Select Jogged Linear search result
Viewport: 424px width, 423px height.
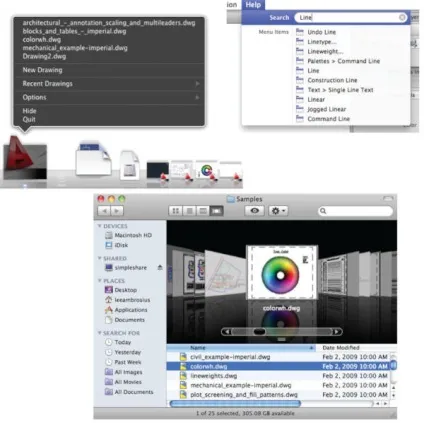pos(327,109)
